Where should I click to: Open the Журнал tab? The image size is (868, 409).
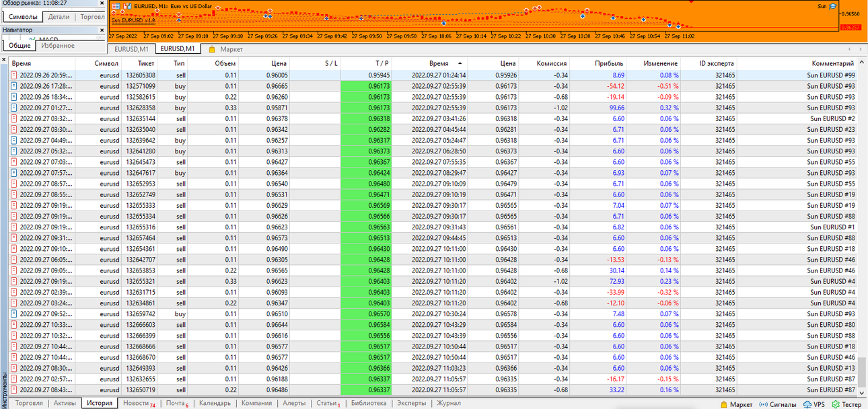pyautogui.click(x=449, y=404)
